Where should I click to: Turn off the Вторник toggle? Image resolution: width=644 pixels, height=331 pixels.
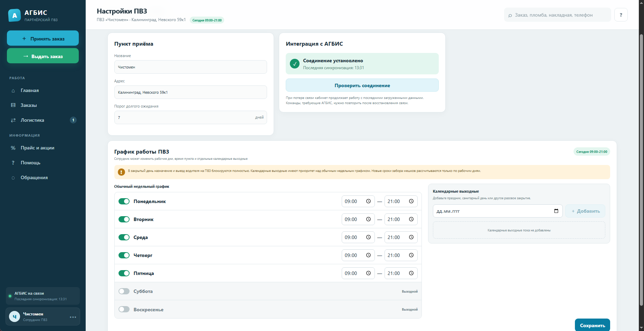(x=124, y=219)
